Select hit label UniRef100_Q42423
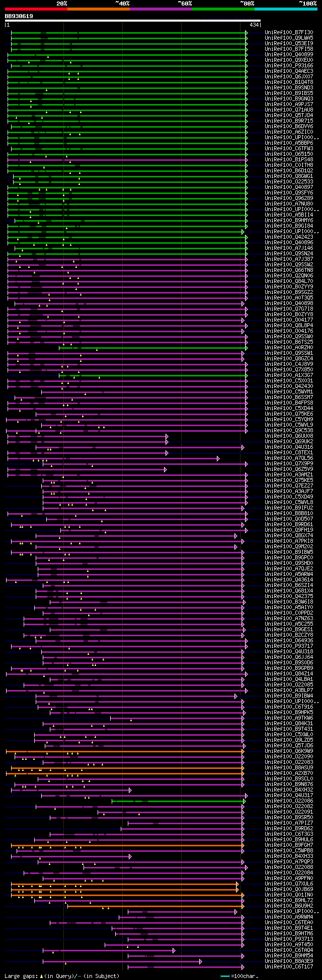The image size is (322, 980). pos(289,237)
